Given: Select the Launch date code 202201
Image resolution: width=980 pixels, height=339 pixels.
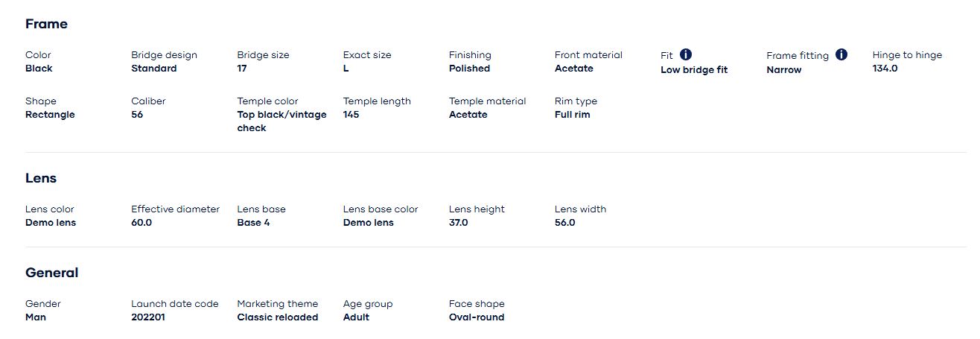Looking at the screenshot, I should (x=148, y=317).
